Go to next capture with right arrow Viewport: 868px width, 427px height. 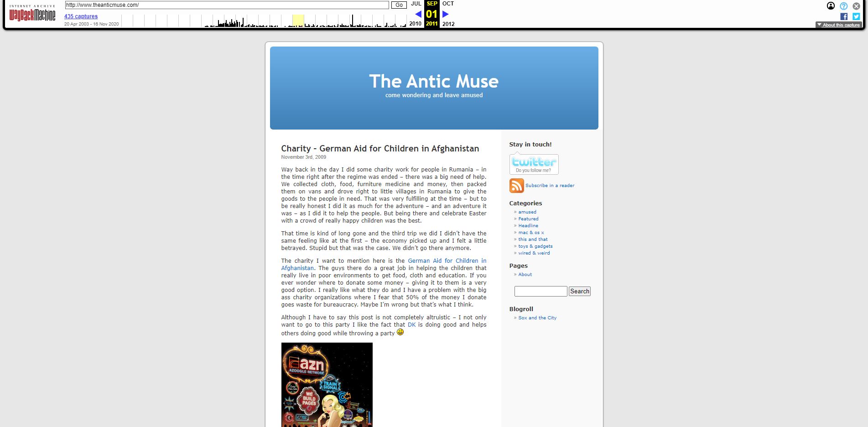[446, 14]
